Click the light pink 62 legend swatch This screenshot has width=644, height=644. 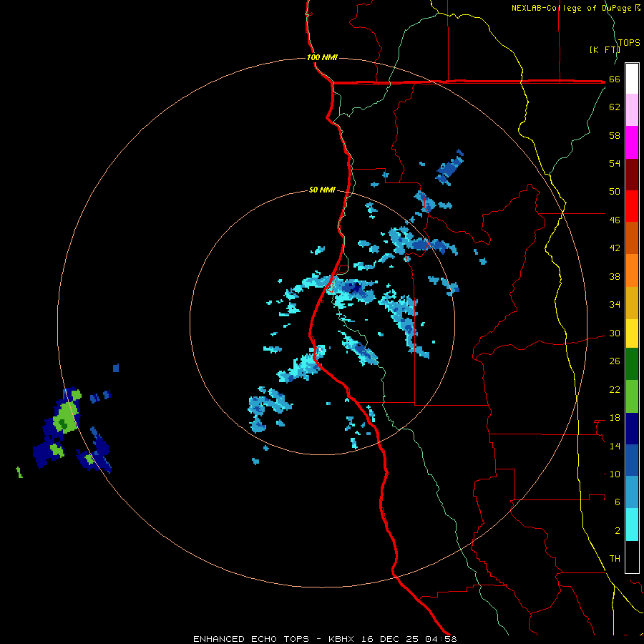pos(632,109)
